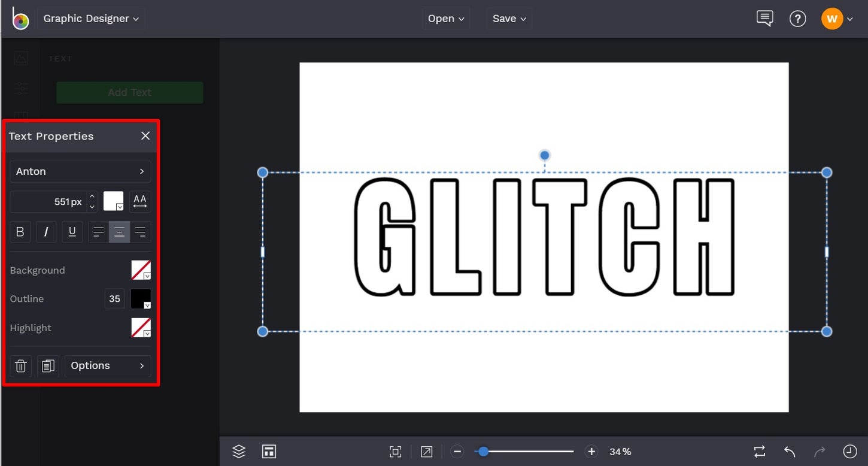Expand the Options section
Image resolution: width=868 pixels, height=466 pixels.
pyautogui.click(x=108, y=365)
